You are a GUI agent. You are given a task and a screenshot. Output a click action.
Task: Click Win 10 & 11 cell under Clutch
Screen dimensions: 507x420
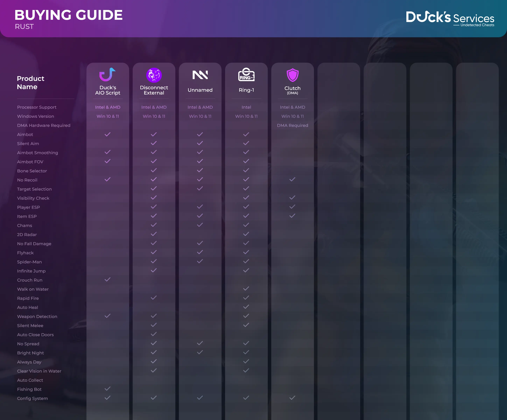292,116
